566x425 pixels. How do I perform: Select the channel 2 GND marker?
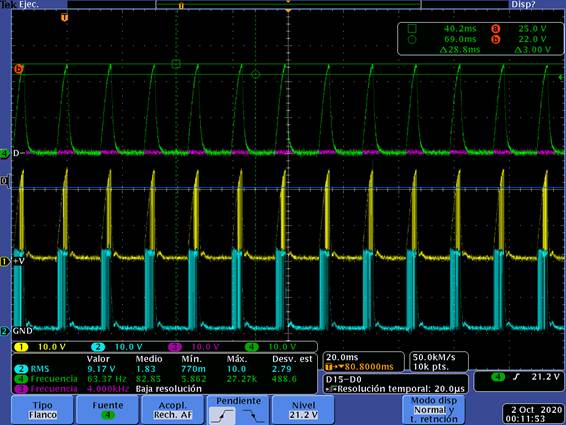5,331
